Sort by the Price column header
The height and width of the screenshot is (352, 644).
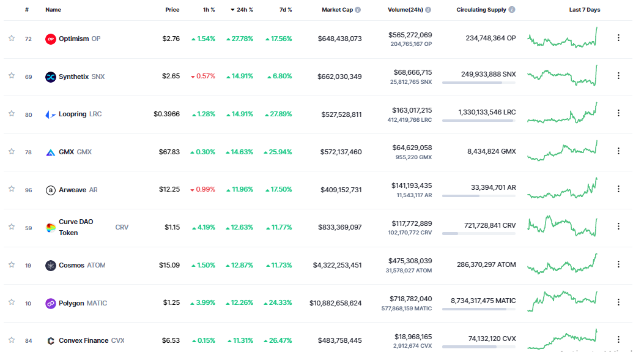(x=172, y=10)
